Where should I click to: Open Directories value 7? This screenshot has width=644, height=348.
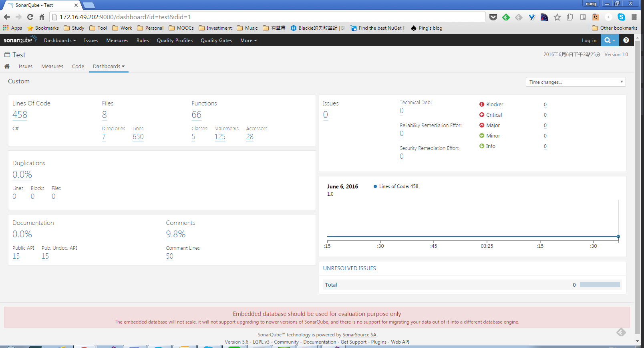click(104, 137)
